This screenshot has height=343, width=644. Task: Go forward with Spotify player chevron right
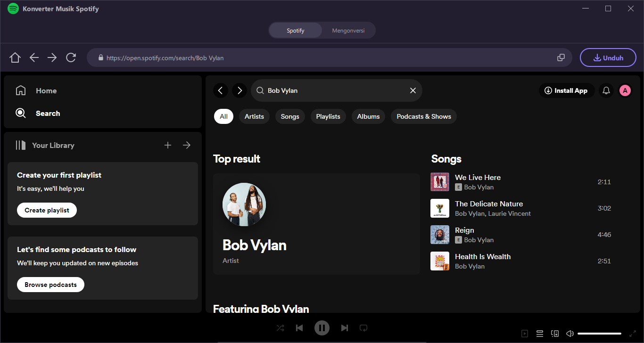[x=239, y=90]
